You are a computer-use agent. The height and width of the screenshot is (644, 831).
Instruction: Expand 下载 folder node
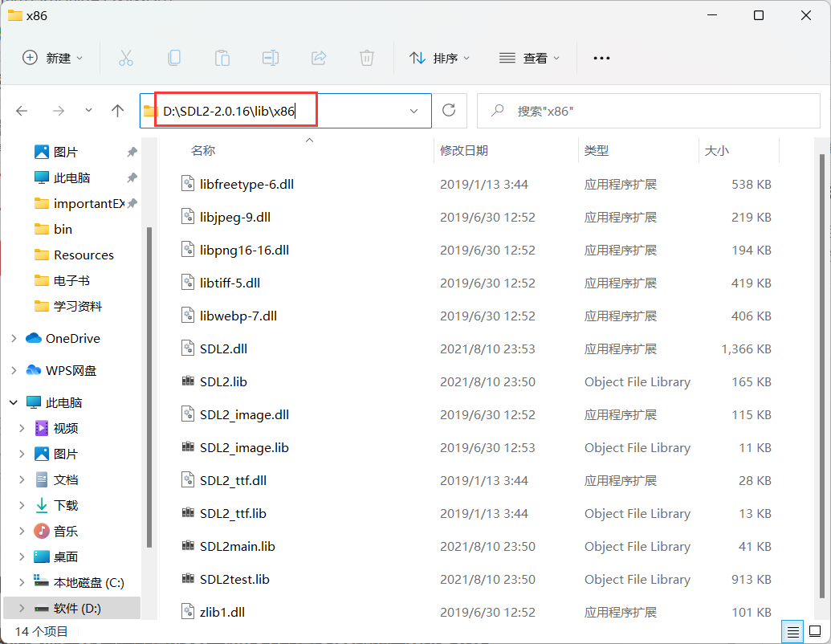tap(22, 505)
